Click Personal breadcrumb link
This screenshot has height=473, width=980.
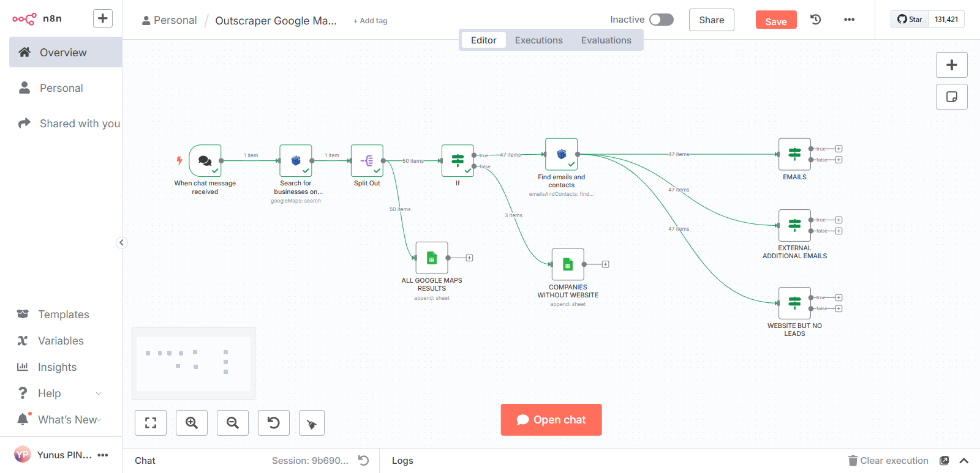point(169,20)
